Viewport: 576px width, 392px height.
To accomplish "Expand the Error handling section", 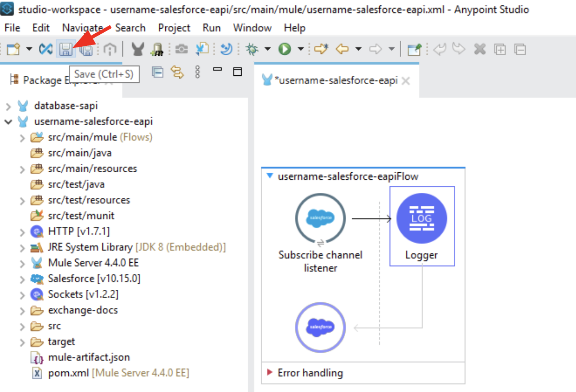I will coord(270,372).
